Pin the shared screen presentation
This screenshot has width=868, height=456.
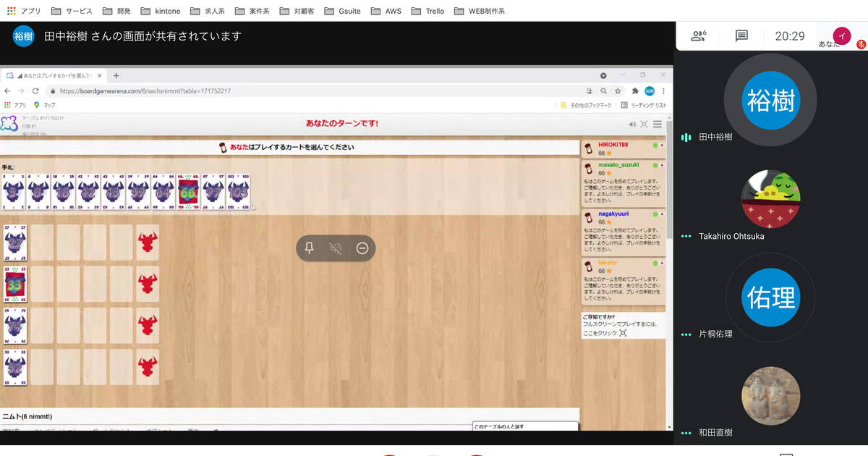click(x=309, y=248)
